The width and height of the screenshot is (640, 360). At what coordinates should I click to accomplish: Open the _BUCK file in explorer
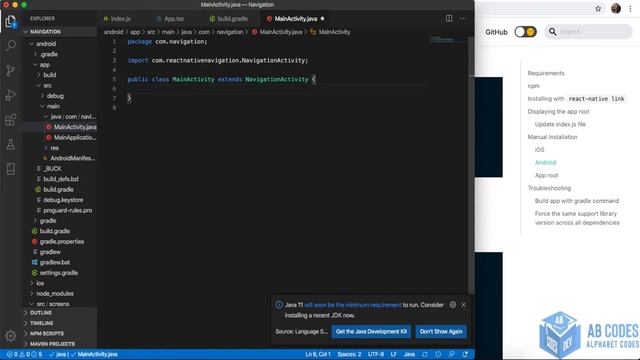point(52,169)
